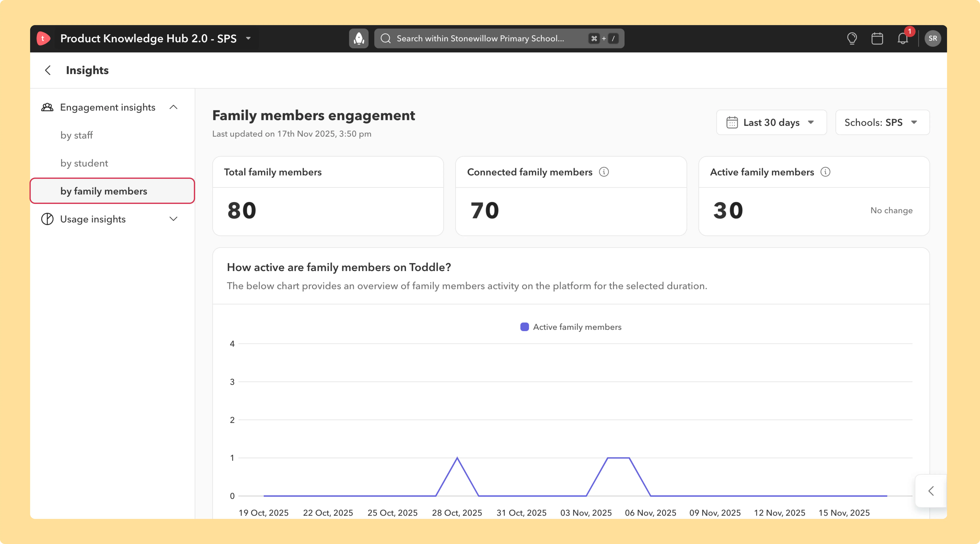This screenshot has height=544, width=980.
Task: Click the Connected family members value 70
Action: point(485,210)
